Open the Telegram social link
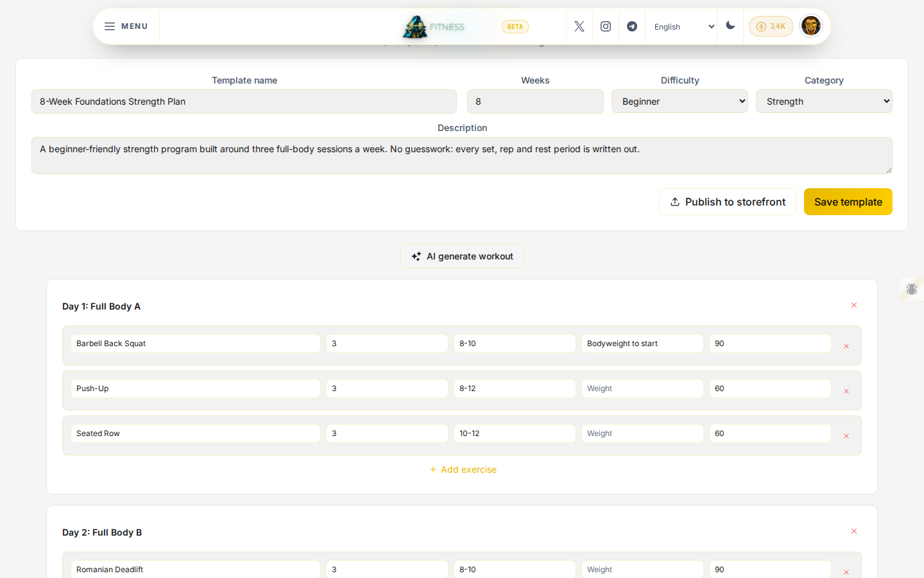This screenshot has width=924, height=578. pos(632,26)
